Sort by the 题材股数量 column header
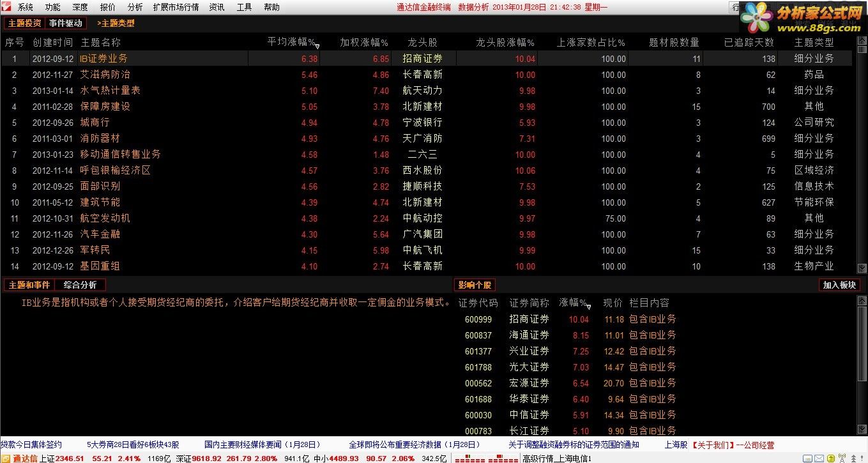The width and height of the screenshot is (868, 463). click(x=674, y=42)
